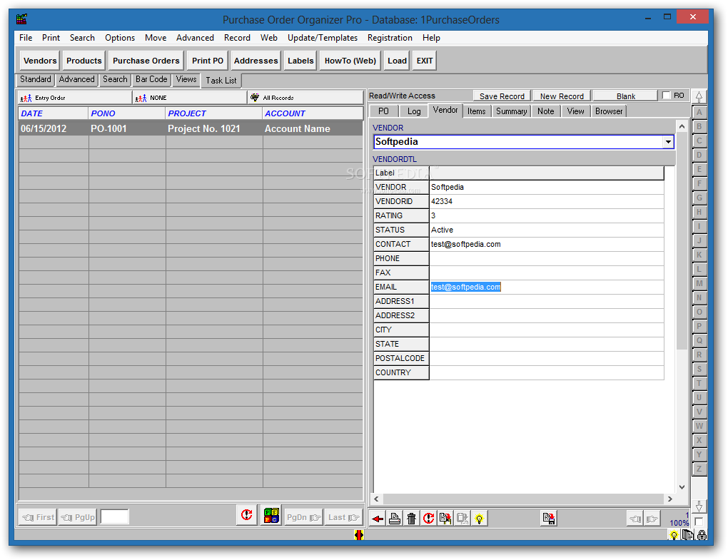Switch to the Summary tab

511,111
